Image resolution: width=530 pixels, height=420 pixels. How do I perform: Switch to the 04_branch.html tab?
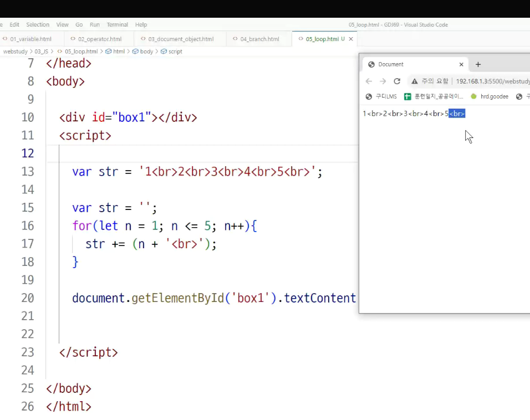click(x=259, y=39)
